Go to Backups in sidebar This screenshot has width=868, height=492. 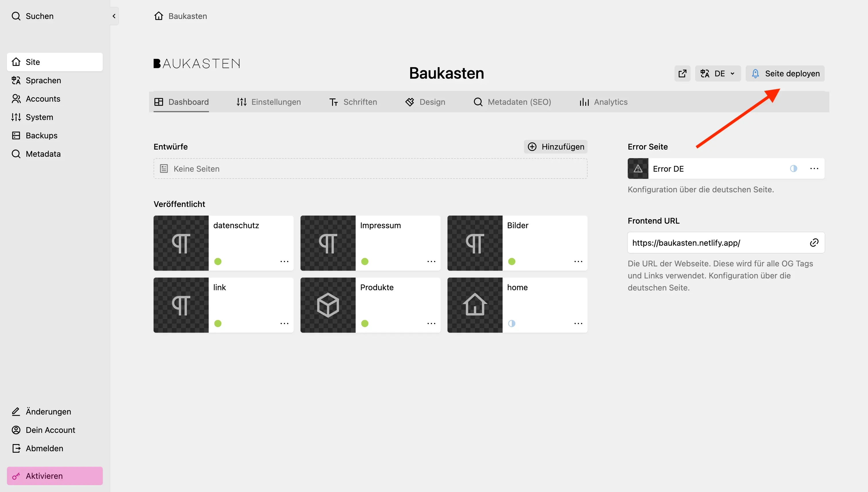41,135
